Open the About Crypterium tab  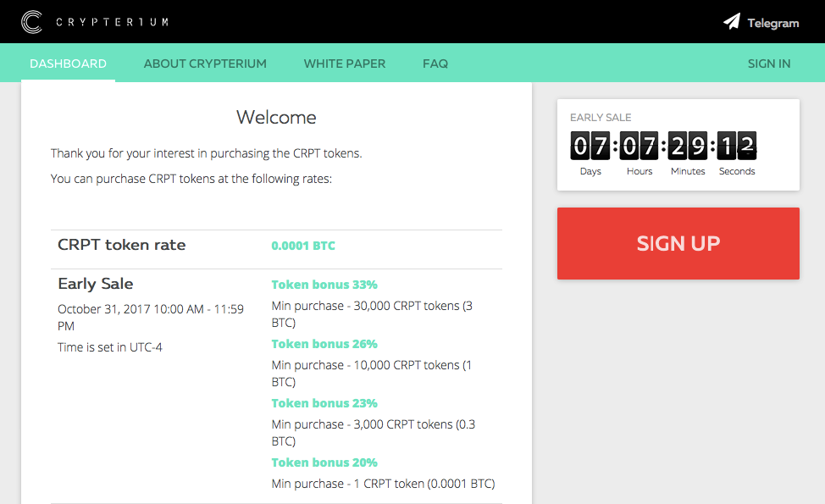click(x=205, y=64)
